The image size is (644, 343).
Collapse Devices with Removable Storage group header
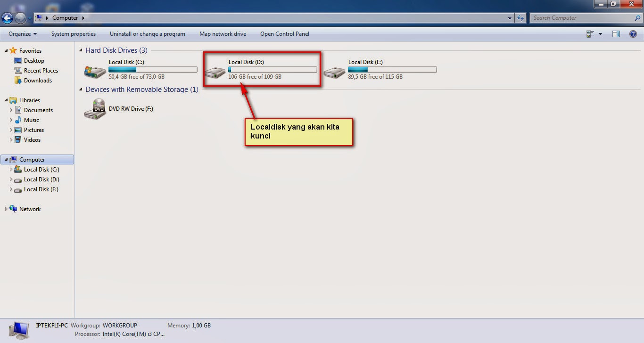point(81,90)
